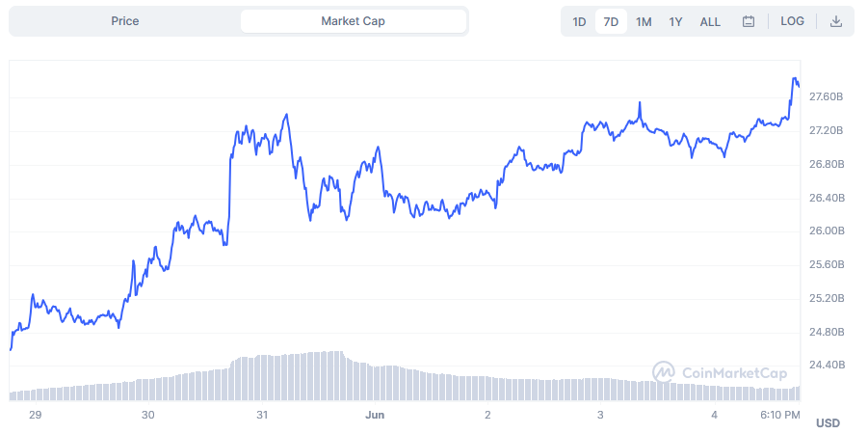The height and width of the screenshot is (434, 868).
Task: Switch to the Price tab
Action: 124,21
